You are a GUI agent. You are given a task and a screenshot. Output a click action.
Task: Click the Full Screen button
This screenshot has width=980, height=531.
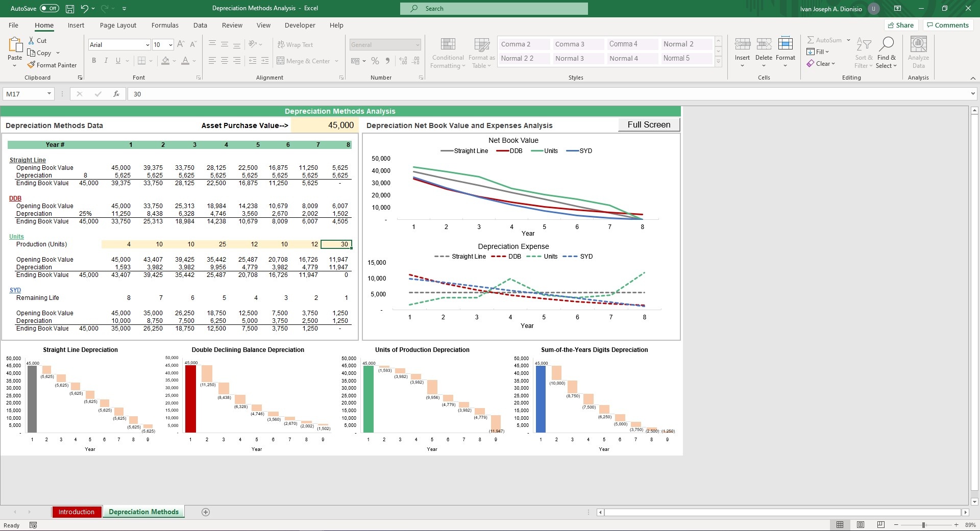(x=649, y=125)
